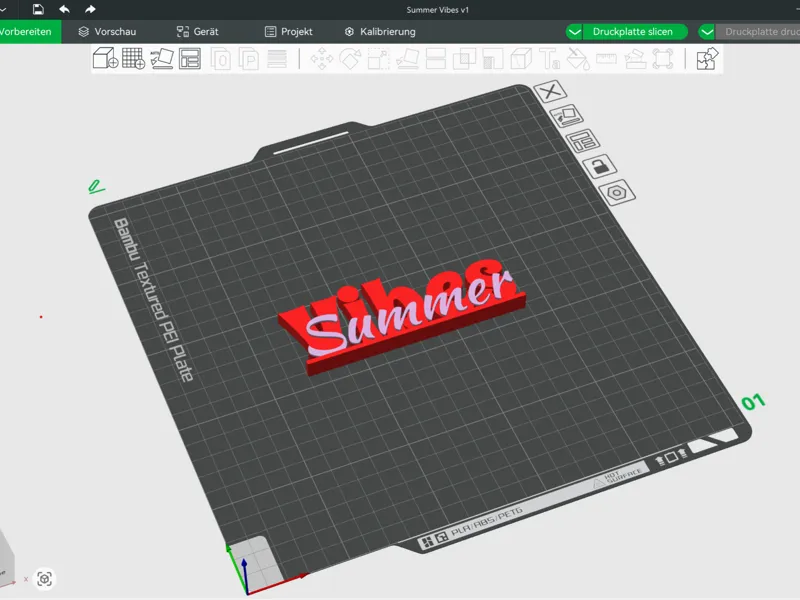800x600 pixels.
Task: Select the Move tool
Action: point(322,59)
